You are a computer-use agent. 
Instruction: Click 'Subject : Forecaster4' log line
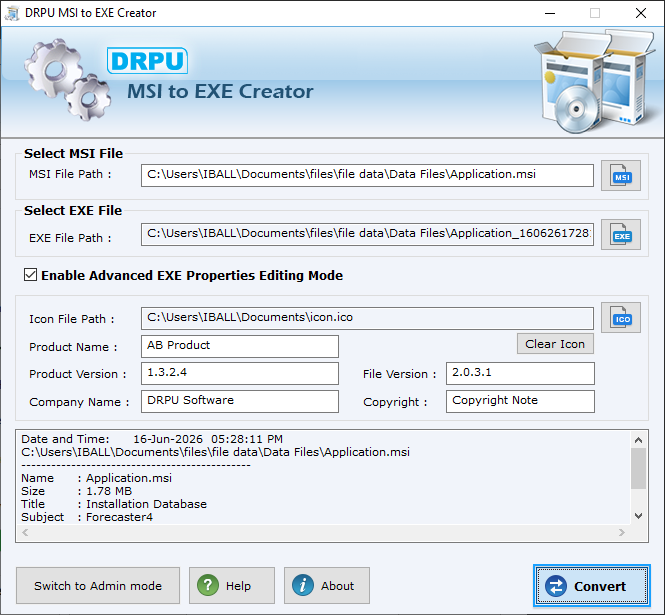click(x=87, y=517)
